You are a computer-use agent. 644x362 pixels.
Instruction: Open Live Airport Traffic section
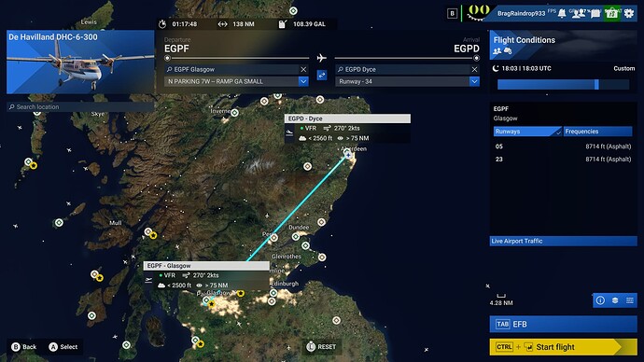[x=563, y=241]
